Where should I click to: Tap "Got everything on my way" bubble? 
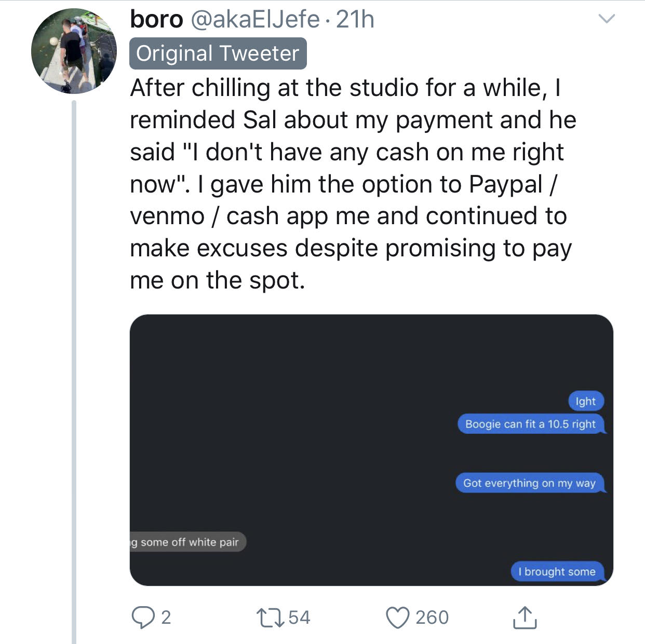530,483
